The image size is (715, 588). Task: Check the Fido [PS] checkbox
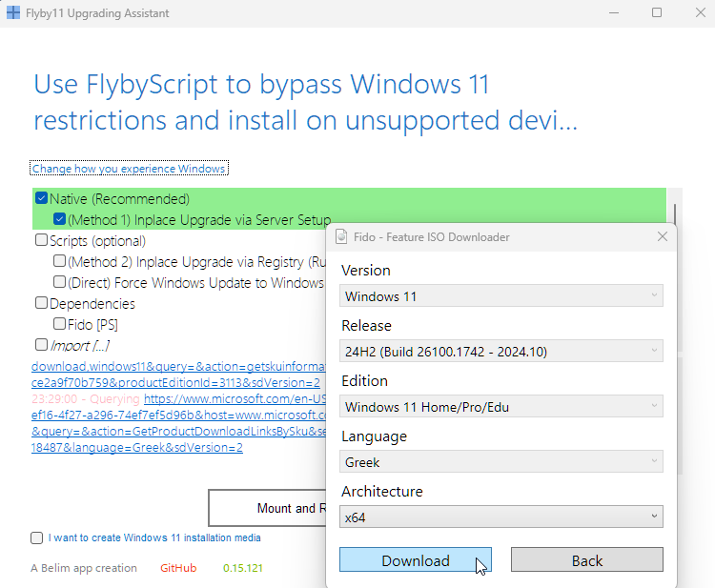pyautogui.click(x=59, y=324)
